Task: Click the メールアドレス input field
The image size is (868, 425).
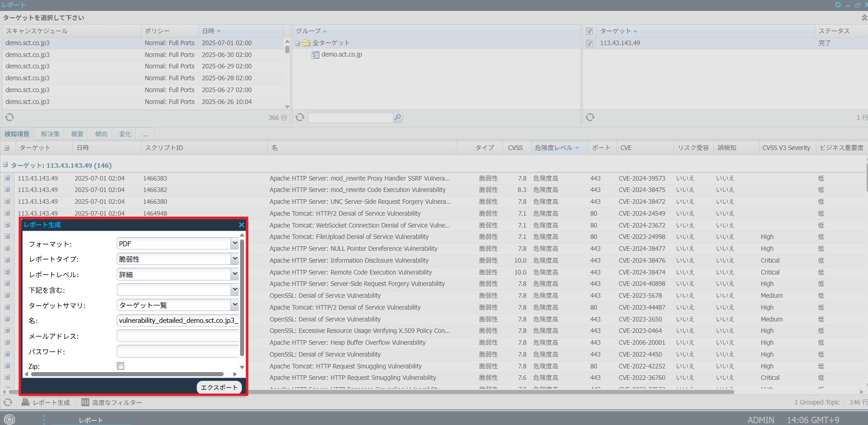Action: (x=178, y=336)
